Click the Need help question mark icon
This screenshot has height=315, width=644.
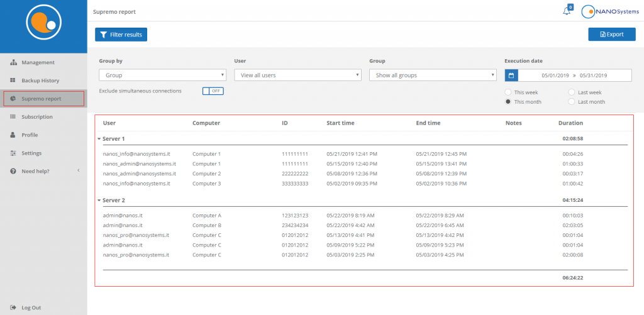coord(13,171)
